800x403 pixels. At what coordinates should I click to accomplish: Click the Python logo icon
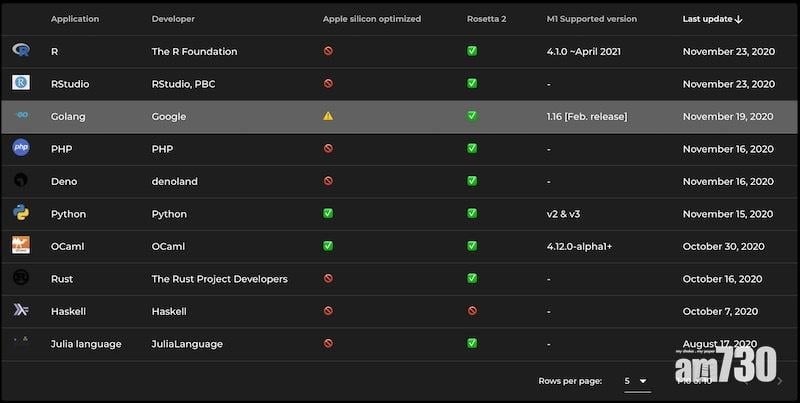click(21, 213)
